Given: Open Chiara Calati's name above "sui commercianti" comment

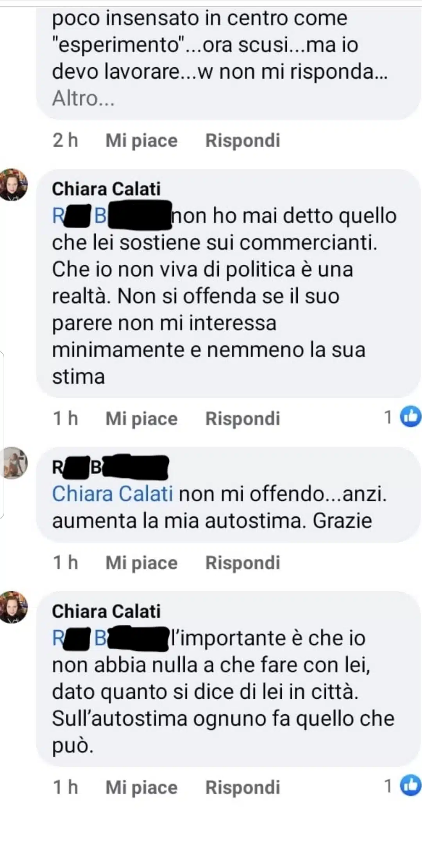Looking at the screenshot, I should coord(106,189).
